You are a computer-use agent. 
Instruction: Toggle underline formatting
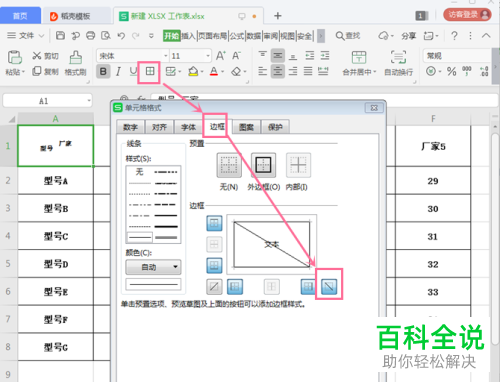133,71
